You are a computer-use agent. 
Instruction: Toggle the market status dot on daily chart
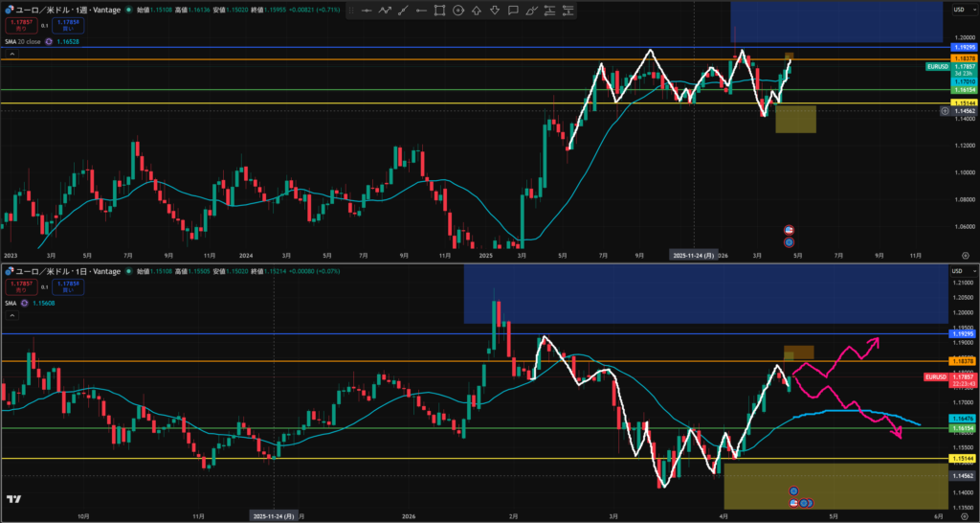[130, 272]
